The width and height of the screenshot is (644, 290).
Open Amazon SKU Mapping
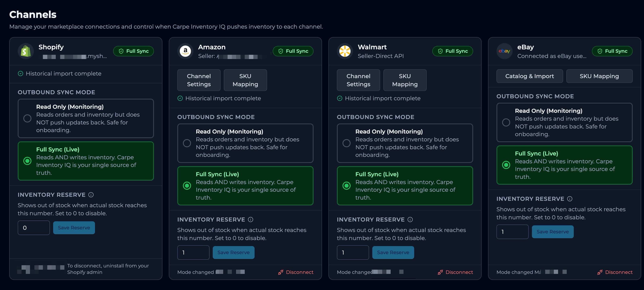(x=245, y=80)
